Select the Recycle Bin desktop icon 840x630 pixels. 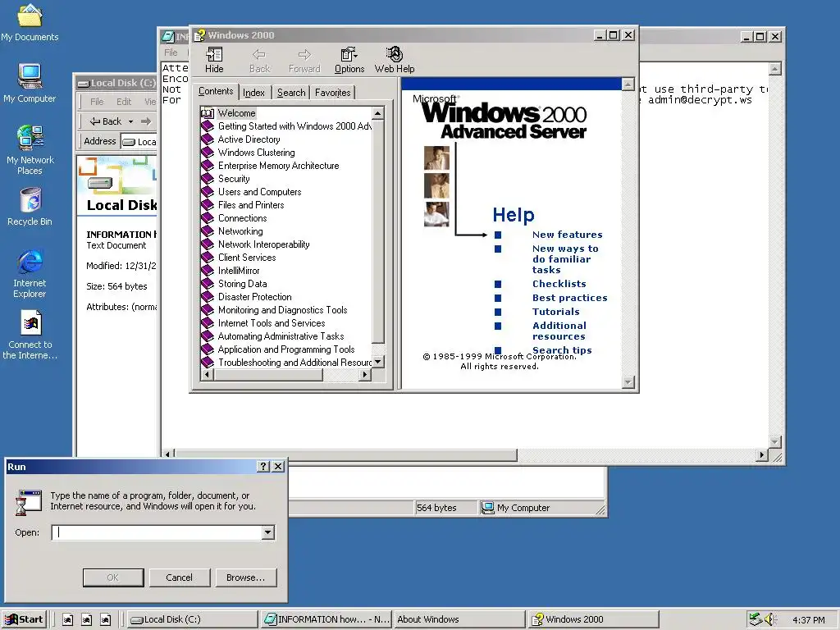coord(30,200)
